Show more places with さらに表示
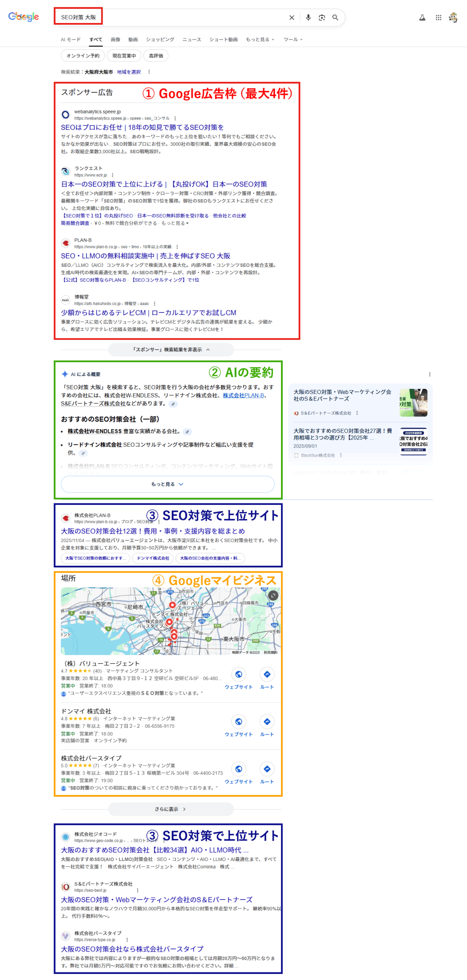The image size is (467, 980). (171, 809)
